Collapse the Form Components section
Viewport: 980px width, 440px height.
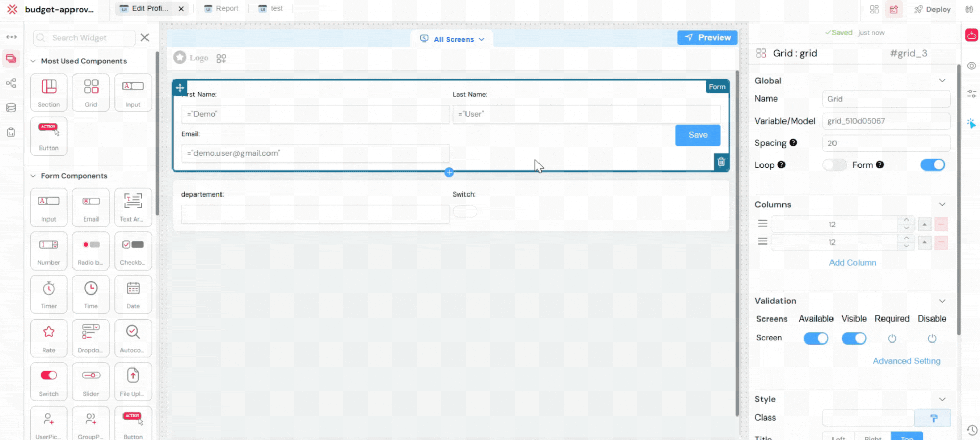tap(33, 176)
